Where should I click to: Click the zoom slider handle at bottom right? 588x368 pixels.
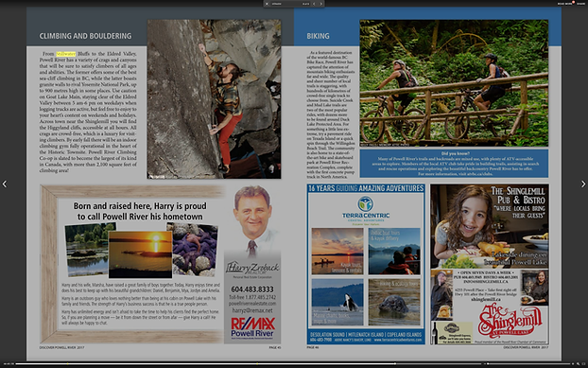488,363
